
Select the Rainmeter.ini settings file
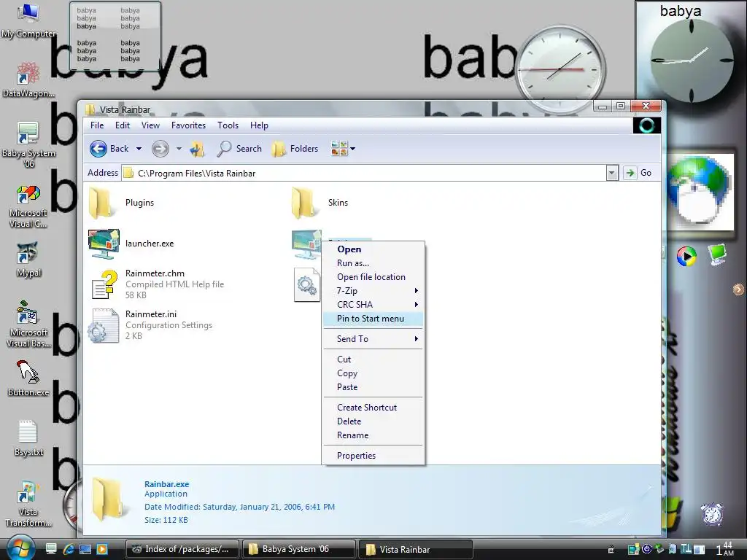click(150, 325)
